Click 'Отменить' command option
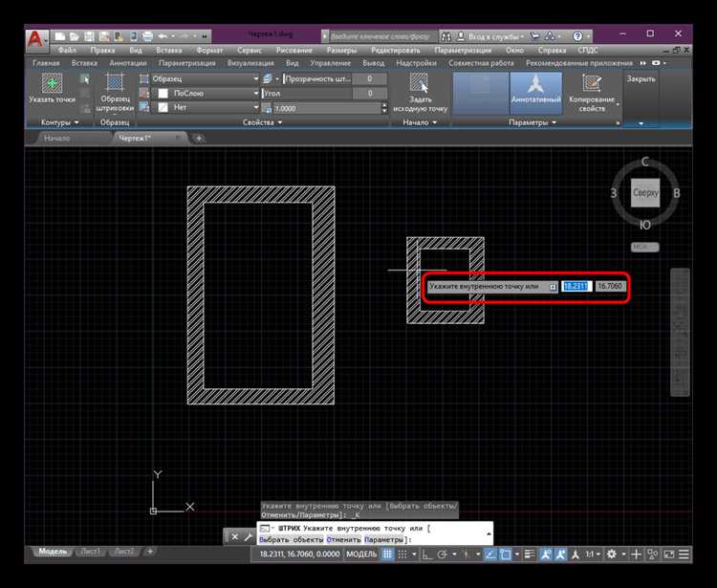The image size is (717, 588). 343,539
